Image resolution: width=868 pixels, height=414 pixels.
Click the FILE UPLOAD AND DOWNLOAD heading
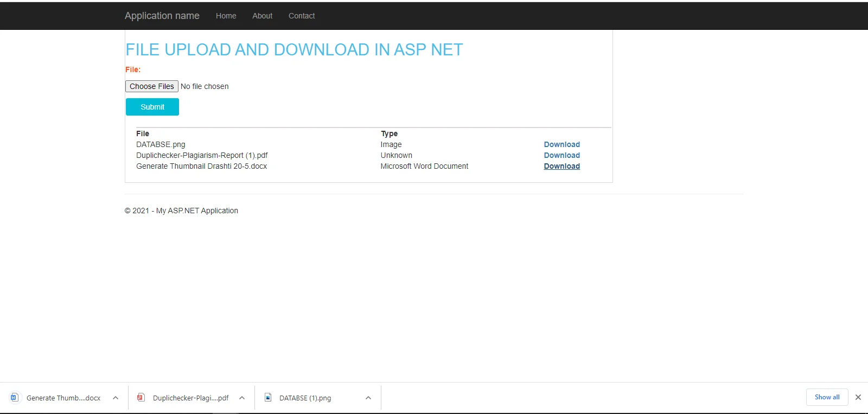pos(294,49)
